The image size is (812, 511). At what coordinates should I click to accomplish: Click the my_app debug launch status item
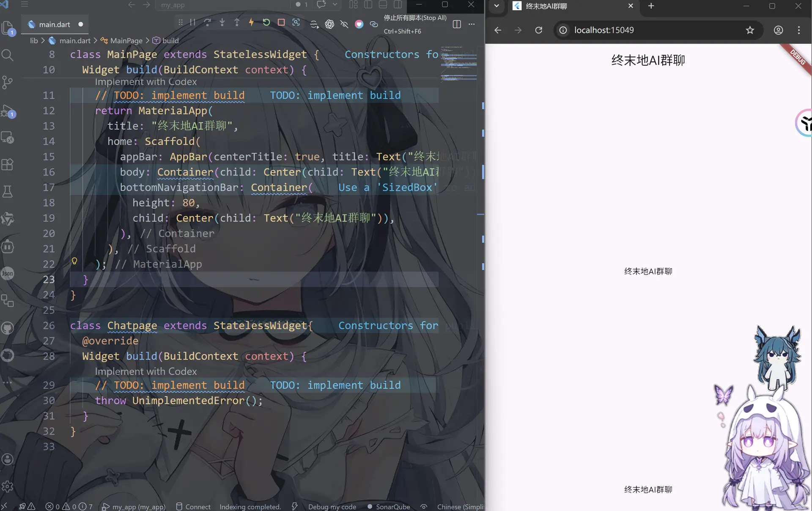point(134,506)
